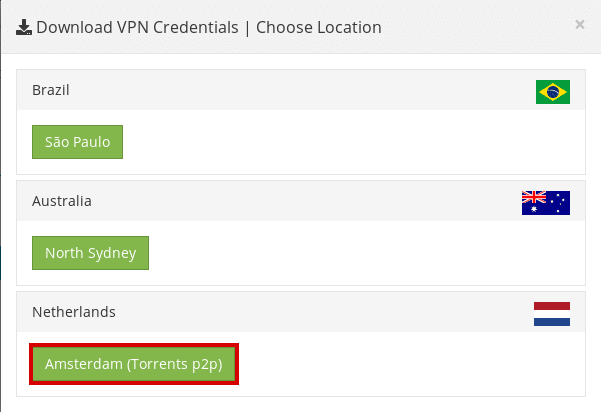Screen dimensions: 601x412
Task: Click the Australia country heading text
Action: pyautogui.click(x=62, y=201)
